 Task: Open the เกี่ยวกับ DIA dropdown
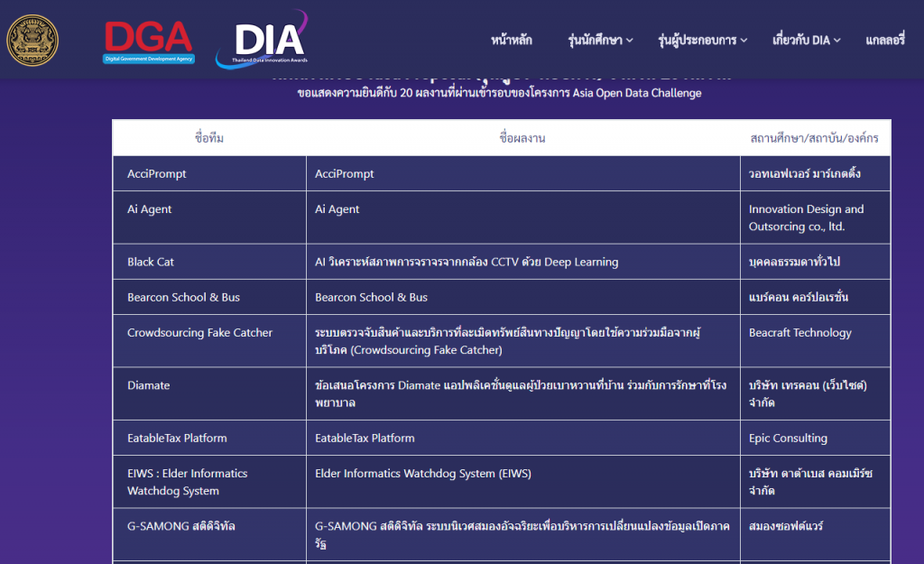point(806,40)
